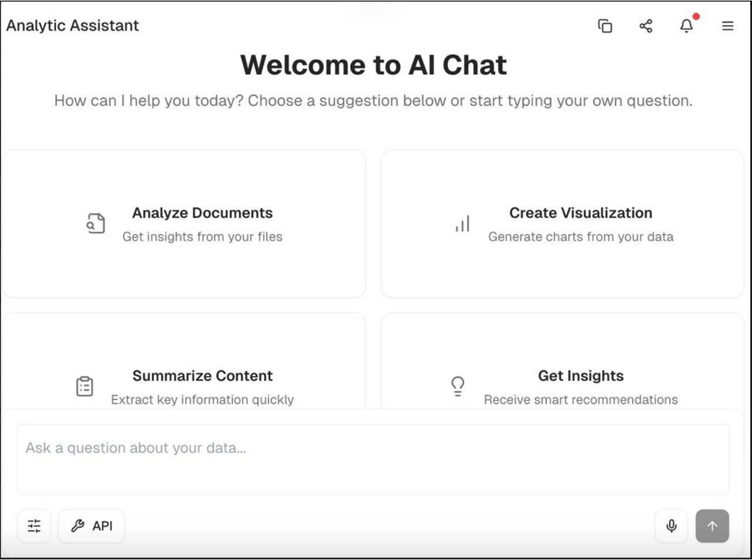
Task: Click the "Welcome to AI Chat" heading
Action: click(x=374, y=65)
